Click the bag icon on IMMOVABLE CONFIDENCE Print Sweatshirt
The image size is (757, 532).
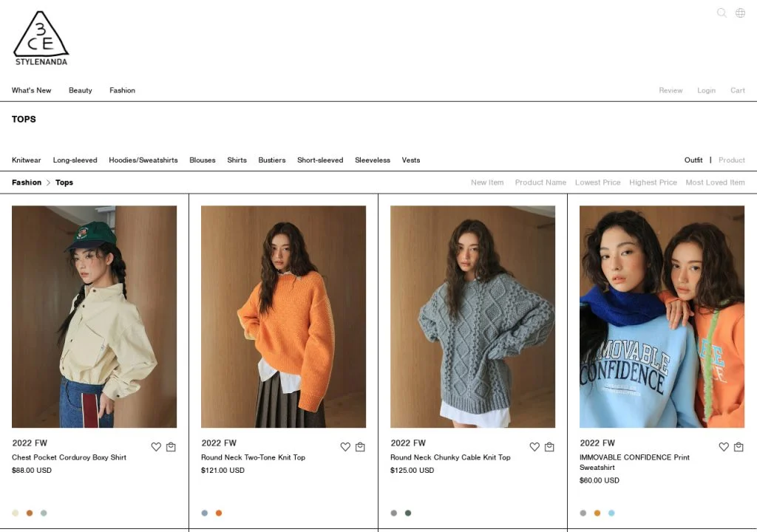[x=739, y=446]
